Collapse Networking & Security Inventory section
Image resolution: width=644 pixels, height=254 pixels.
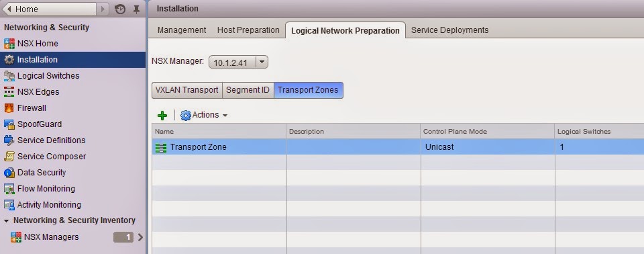(x=6, y=220)
